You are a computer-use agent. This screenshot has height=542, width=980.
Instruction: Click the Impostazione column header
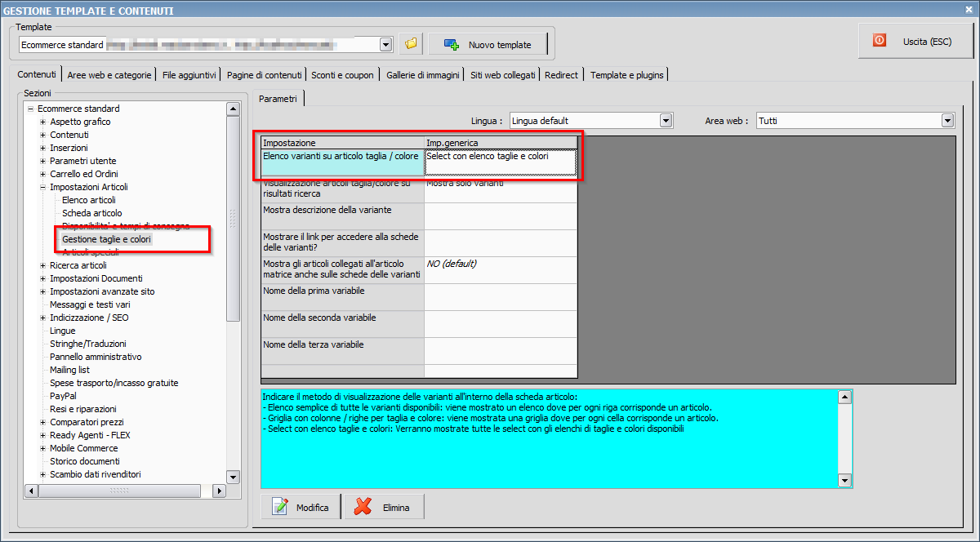tap(343, 143)
